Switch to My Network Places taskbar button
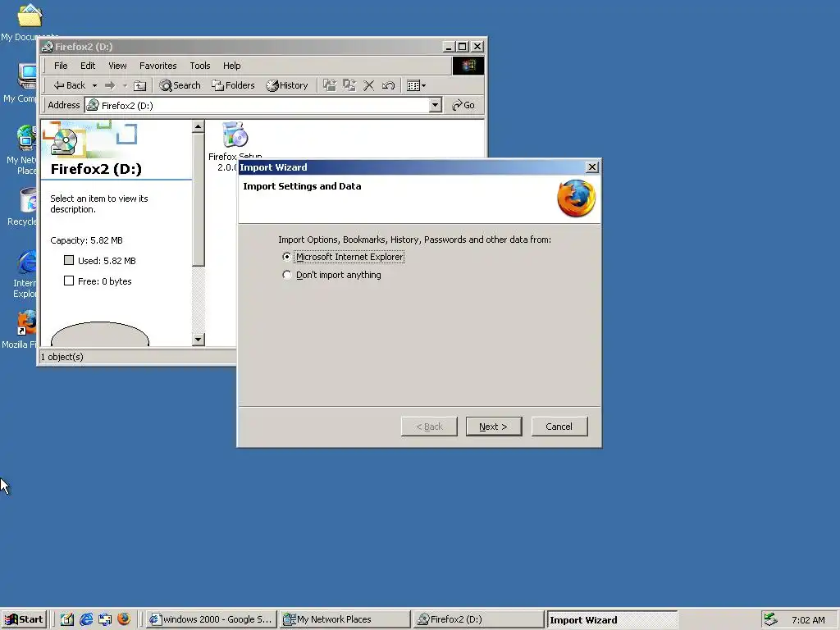The height and width of the screenshot is (630, 840). point(345,619)
